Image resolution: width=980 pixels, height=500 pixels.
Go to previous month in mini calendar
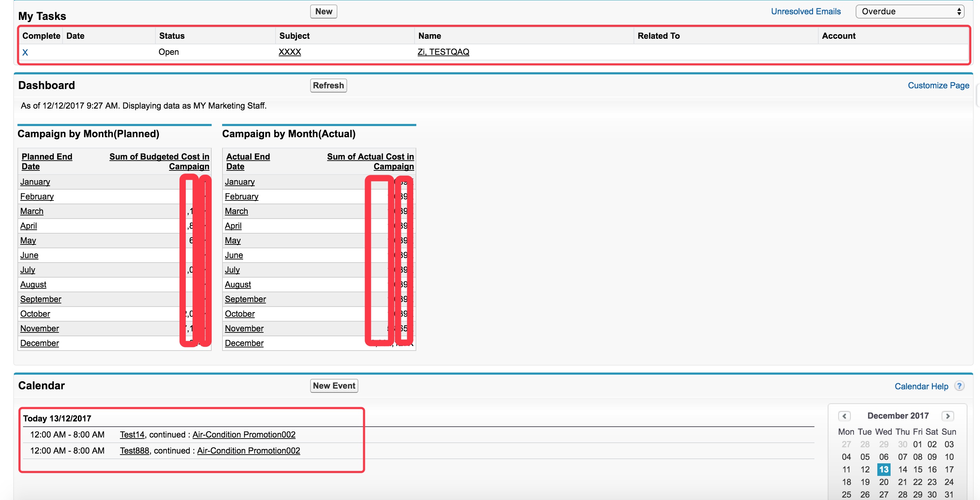point(844,416)
